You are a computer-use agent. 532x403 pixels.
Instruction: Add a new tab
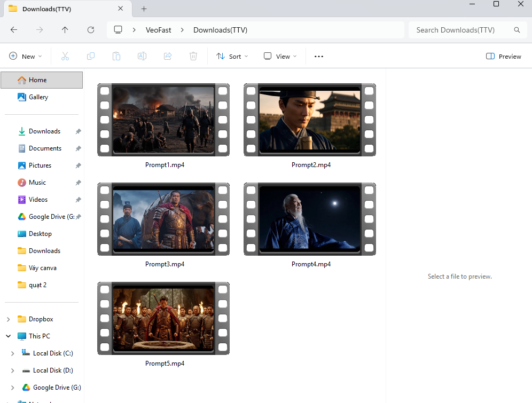click(144, 9)
